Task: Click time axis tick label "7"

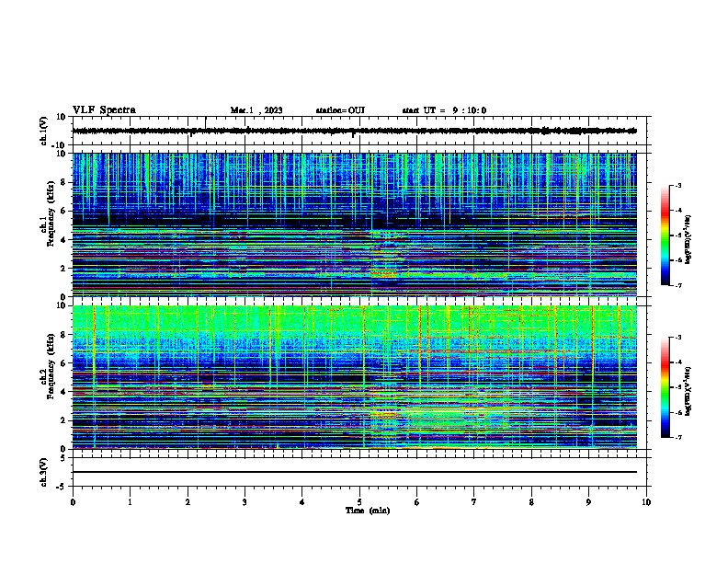Action: (x=474, y=502)
